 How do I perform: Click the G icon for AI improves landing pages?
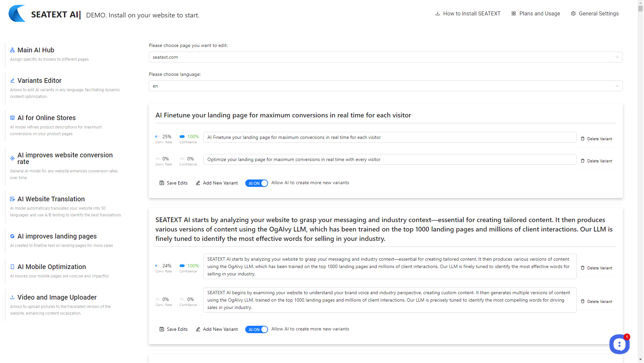coord(12,237)
